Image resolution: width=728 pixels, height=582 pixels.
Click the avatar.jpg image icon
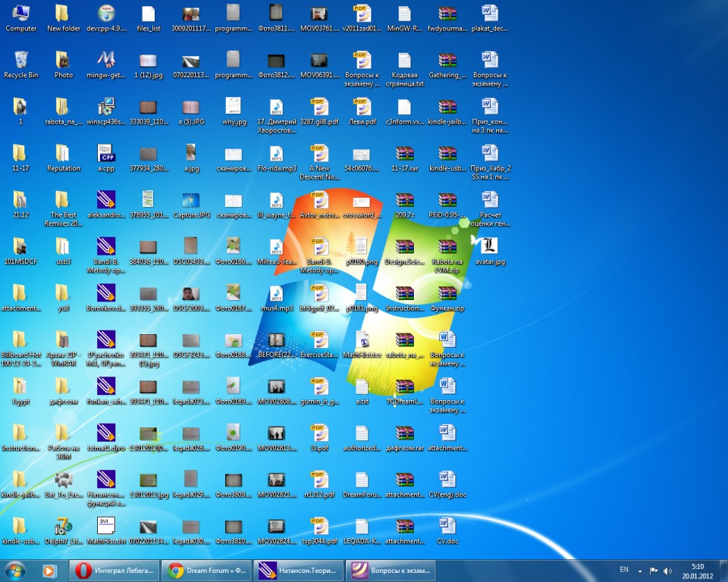491,252
